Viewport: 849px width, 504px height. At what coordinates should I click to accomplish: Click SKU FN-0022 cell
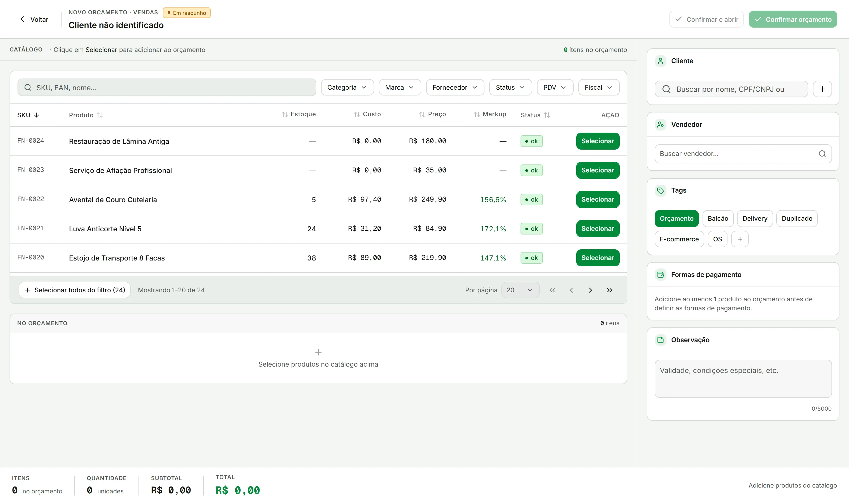click(31, 199)
